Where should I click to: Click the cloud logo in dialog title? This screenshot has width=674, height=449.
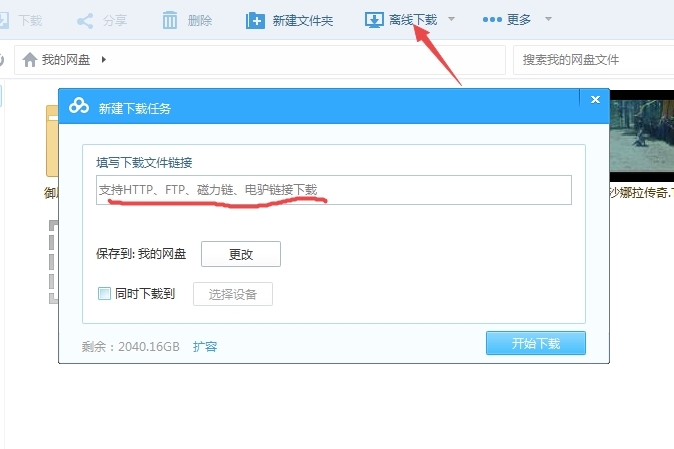79,106
